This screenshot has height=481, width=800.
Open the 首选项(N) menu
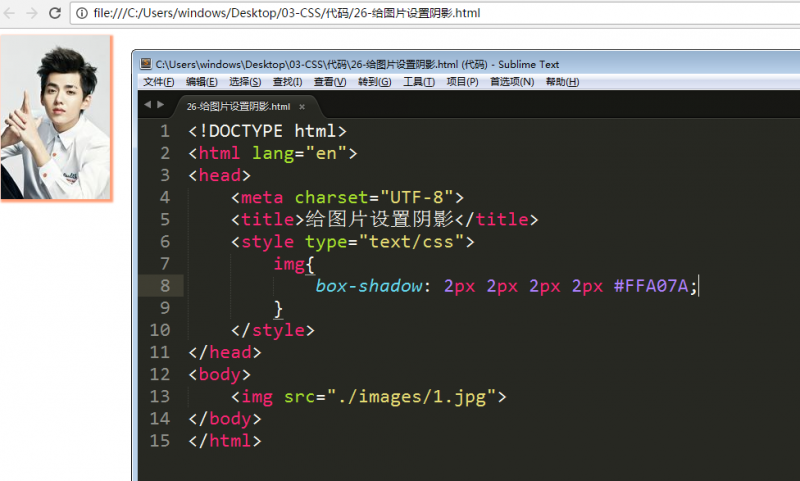(x=511, y=82)
